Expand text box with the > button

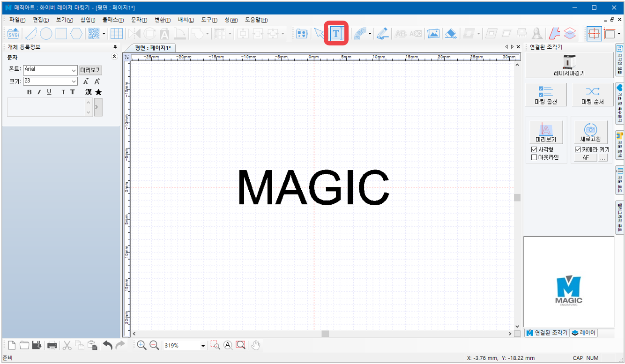98,107
